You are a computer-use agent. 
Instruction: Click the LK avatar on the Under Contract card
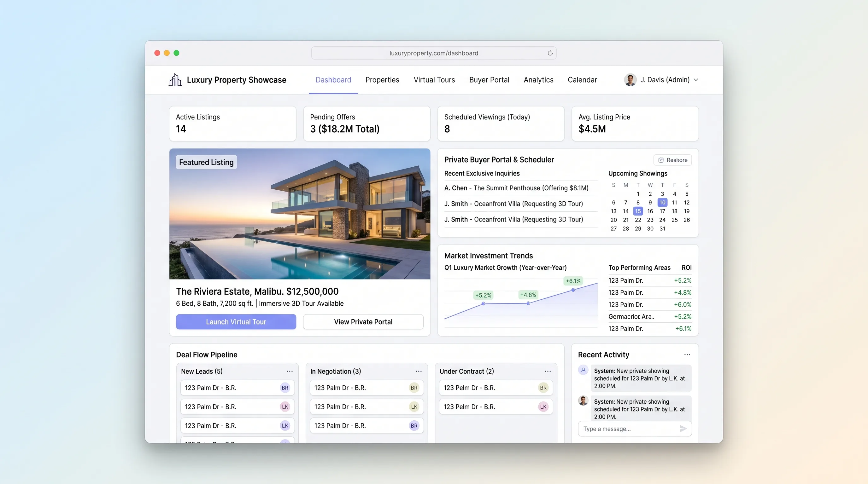tap(543, 406)
